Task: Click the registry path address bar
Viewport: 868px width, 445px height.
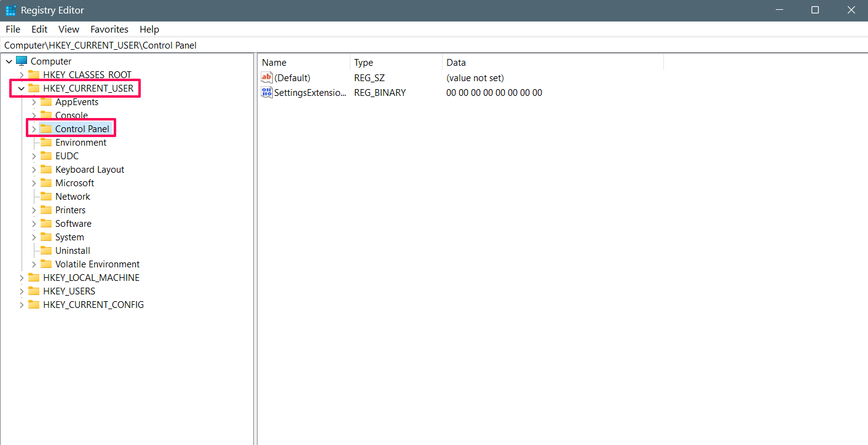Action: click(430, 45)
